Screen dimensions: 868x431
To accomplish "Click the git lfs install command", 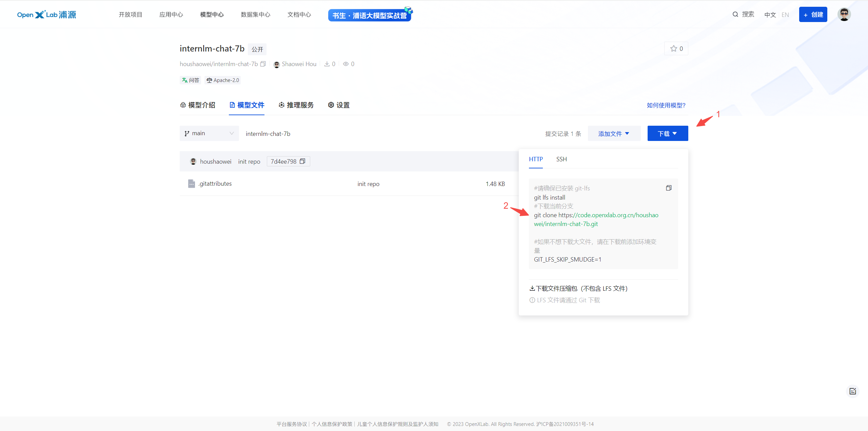I will click(550, 198).
